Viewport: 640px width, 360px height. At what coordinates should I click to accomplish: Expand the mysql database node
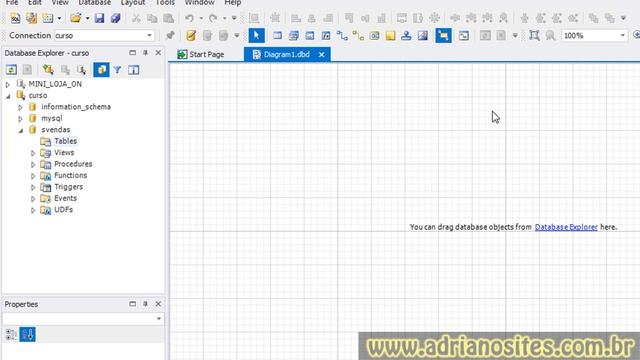pyautogui.click(x=20, y=119)
